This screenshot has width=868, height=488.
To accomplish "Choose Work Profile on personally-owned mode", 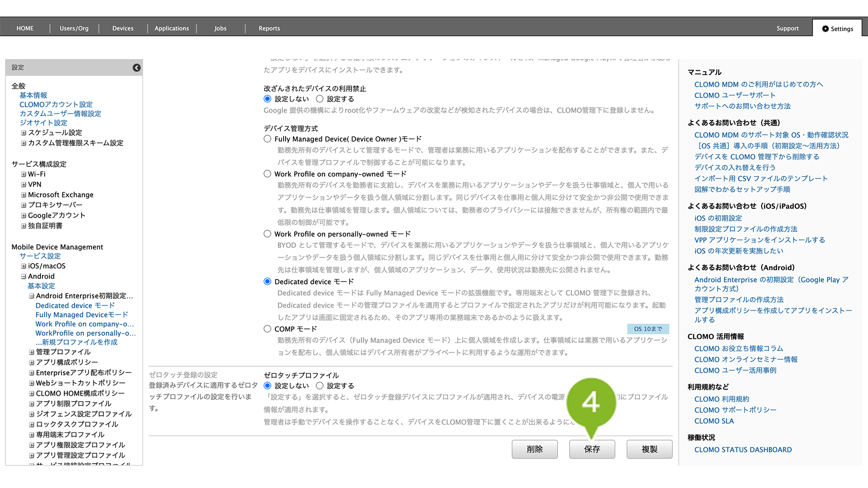I will [x=268, y=234].
